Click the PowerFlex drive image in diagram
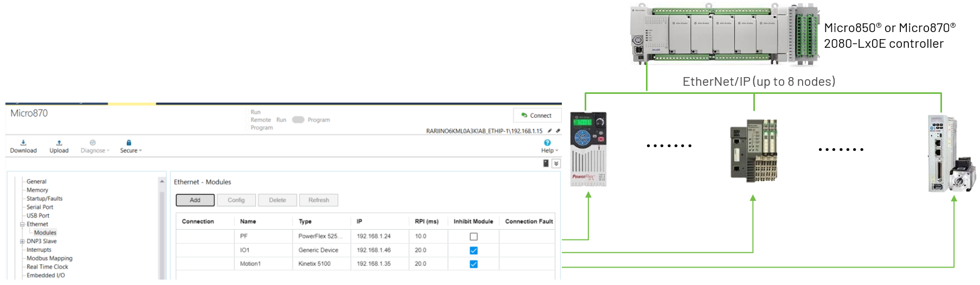 pyautogui.click(x=588, y=149)
